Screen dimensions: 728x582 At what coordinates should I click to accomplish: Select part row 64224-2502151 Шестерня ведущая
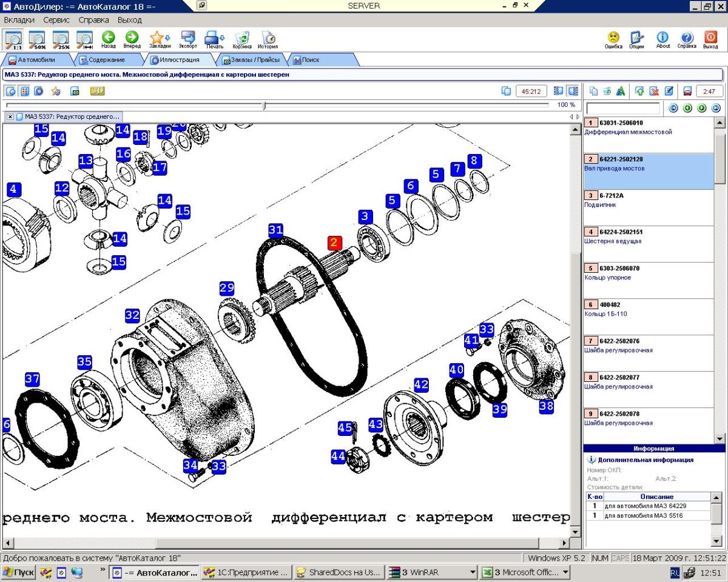(648, 244)
